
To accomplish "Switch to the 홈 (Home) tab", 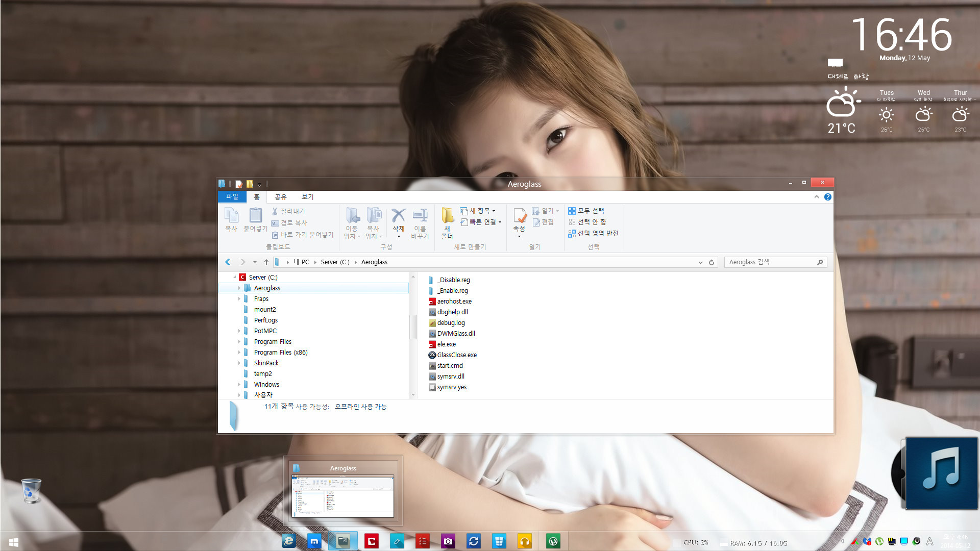I will point(257,197).
